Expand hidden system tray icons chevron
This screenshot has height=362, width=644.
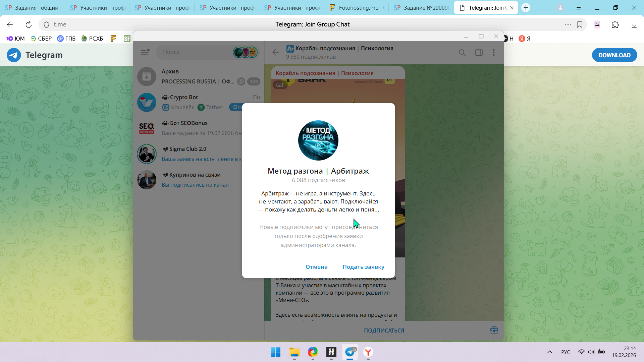[x=549, y=352]
